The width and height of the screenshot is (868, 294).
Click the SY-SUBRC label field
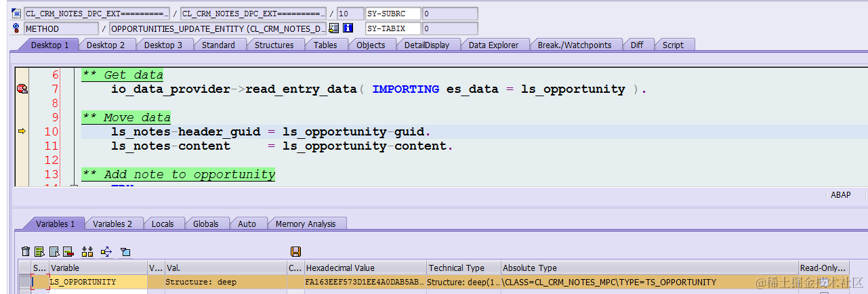pos(393,14)
